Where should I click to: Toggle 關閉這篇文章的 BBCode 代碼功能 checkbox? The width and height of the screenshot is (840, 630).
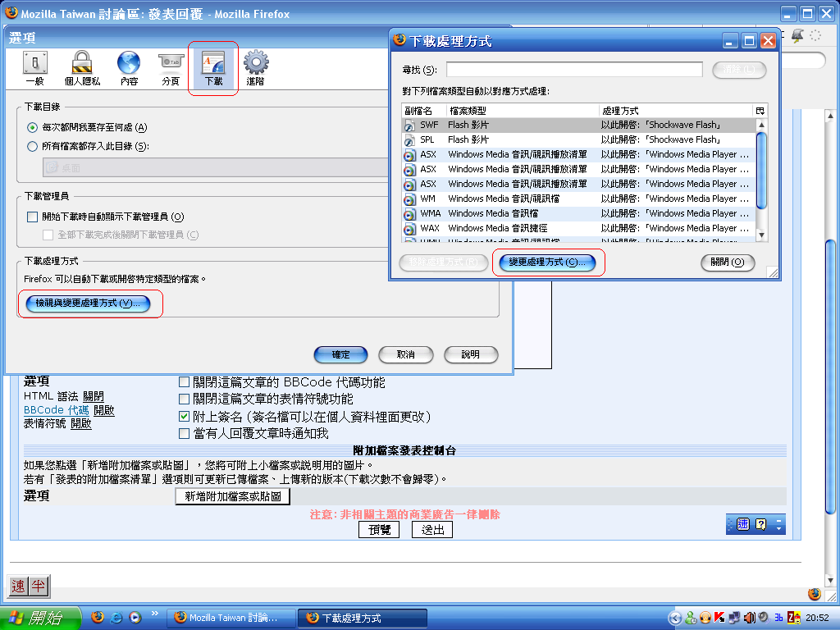pyautogui.click(x=184, y=382)
